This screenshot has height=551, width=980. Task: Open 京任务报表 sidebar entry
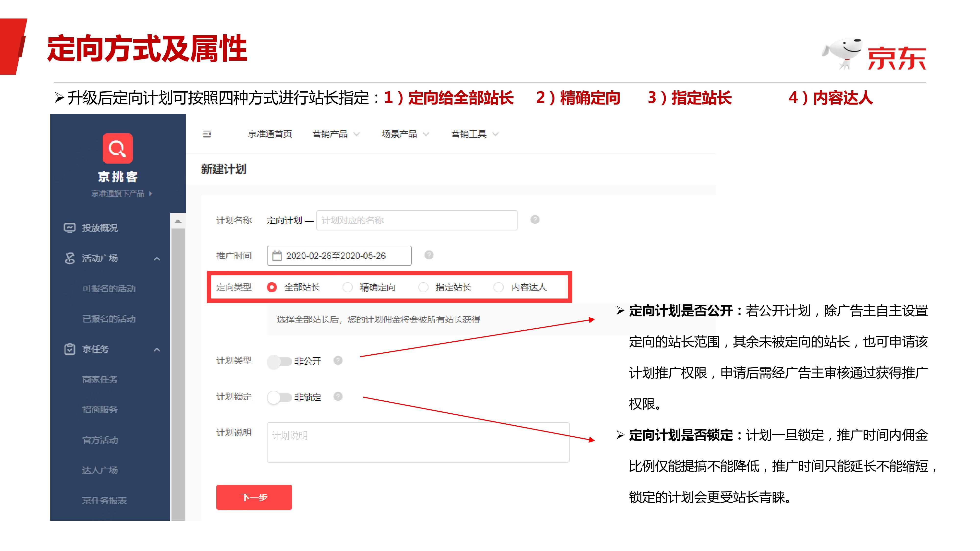[104, 500]
